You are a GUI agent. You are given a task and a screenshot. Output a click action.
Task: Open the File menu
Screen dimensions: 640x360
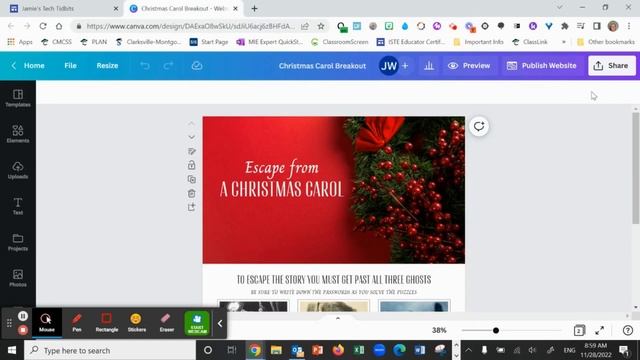point(70,66)
